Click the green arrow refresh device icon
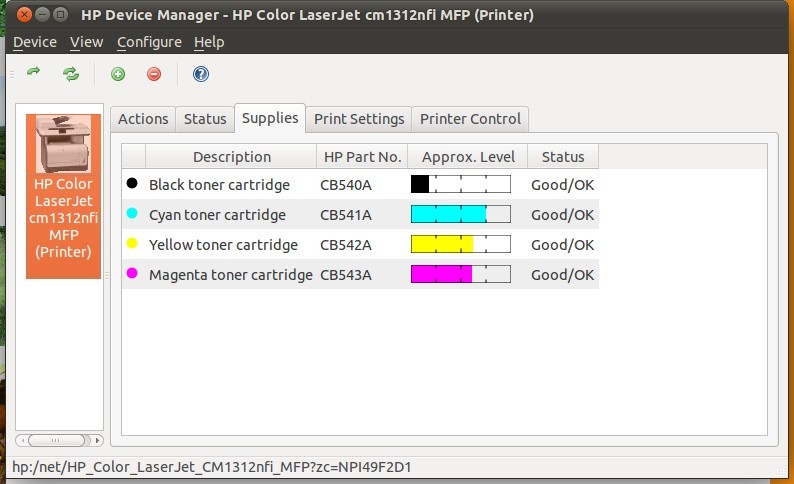 [34, 72]
